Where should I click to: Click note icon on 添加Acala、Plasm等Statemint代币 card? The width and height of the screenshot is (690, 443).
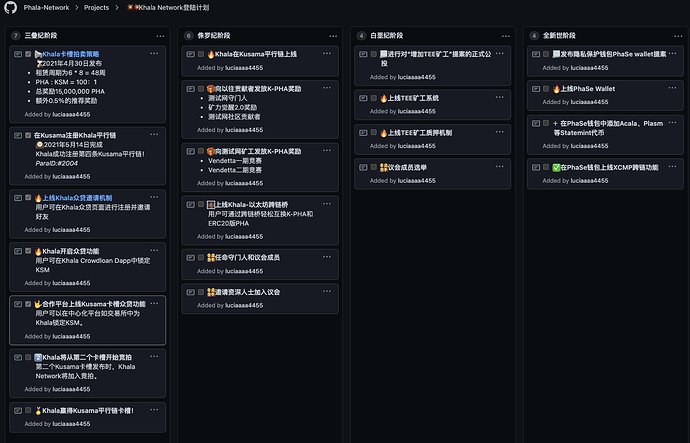click(x=536, y=123)
